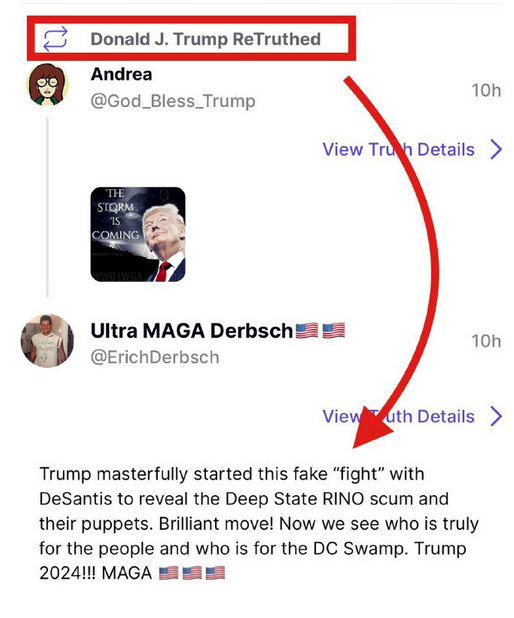Open Ultra MAGA Derbsch's profile photo
514x618 pixels.
click(47, 341)
